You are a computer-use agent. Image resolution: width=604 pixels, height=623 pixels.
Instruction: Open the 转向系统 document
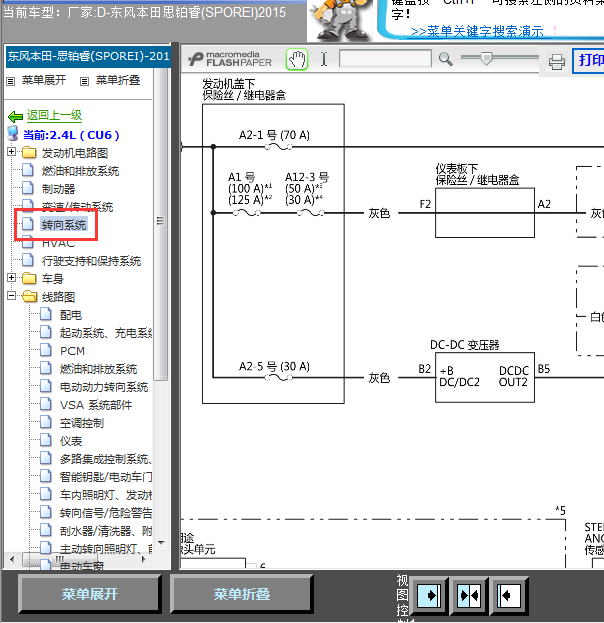[x=64, y=225]
